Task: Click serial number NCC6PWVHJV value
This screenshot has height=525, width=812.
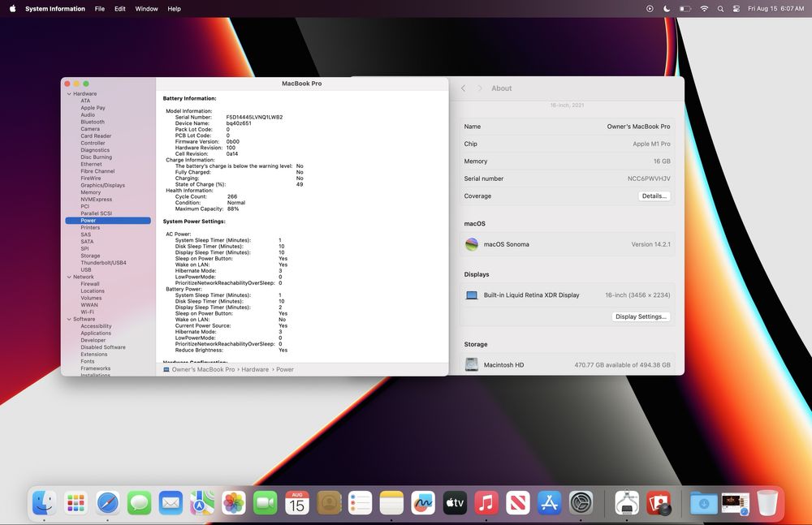Action: [x=649, y=179]
